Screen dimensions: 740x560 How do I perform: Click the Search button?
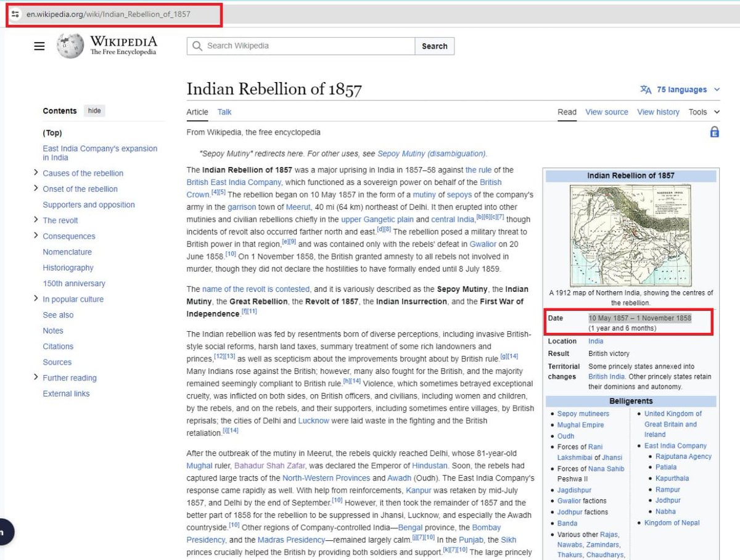tap(435, 46)
